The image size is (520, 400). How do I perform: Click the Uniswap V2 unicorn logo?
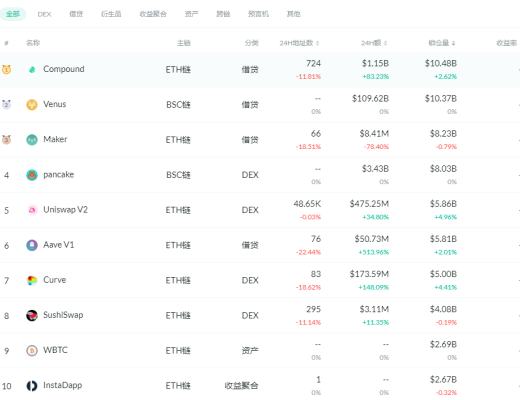pos(32,210)
